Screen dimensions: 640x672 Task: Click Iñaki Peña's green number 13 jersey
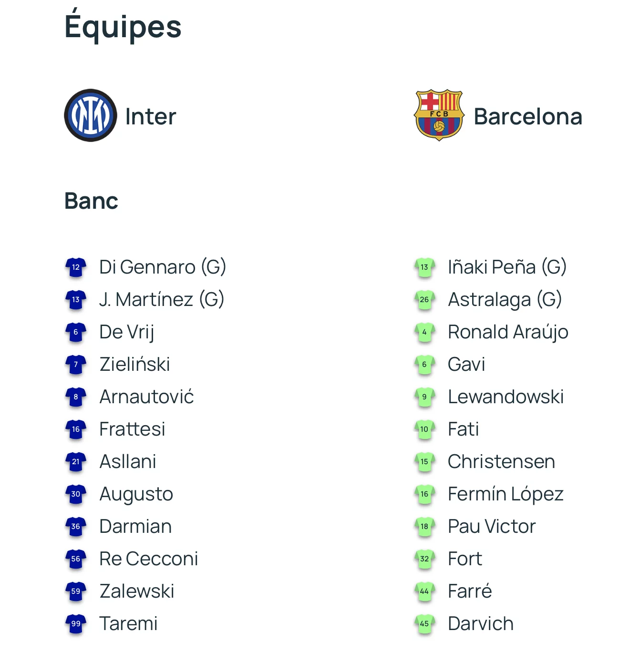tap(424, 267)
